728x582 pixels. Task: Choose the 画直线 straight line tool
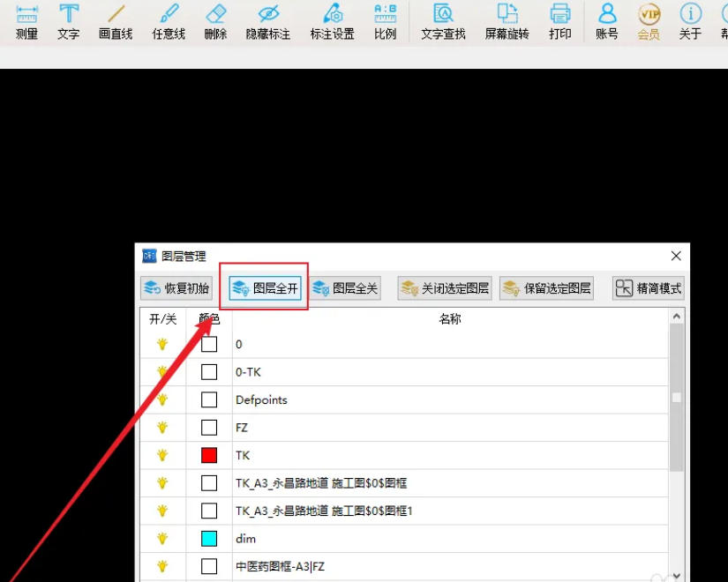coord(115,22)
